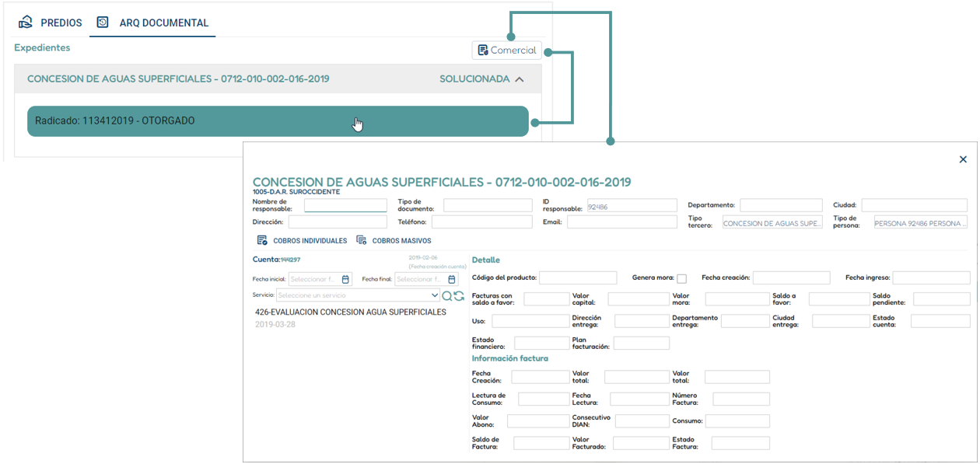Viewport: 980px width, 464px height.
Task: Click account number 144297
Action: coord(290,260)
